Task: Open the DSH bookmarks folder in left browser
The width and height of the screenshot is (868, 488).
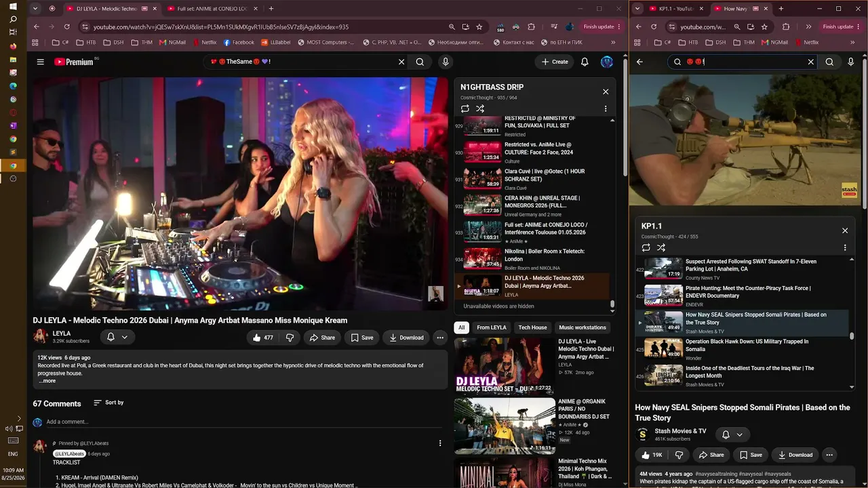Action: coord(113,42)
